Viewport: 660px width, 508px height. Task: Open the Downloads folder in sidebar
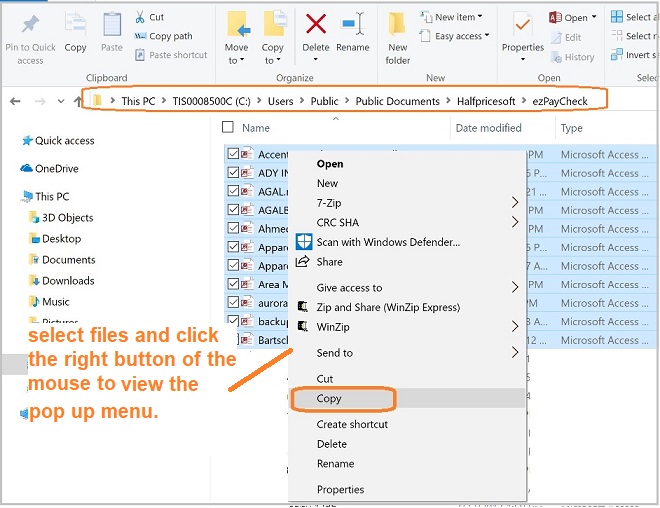click(68, 281)
